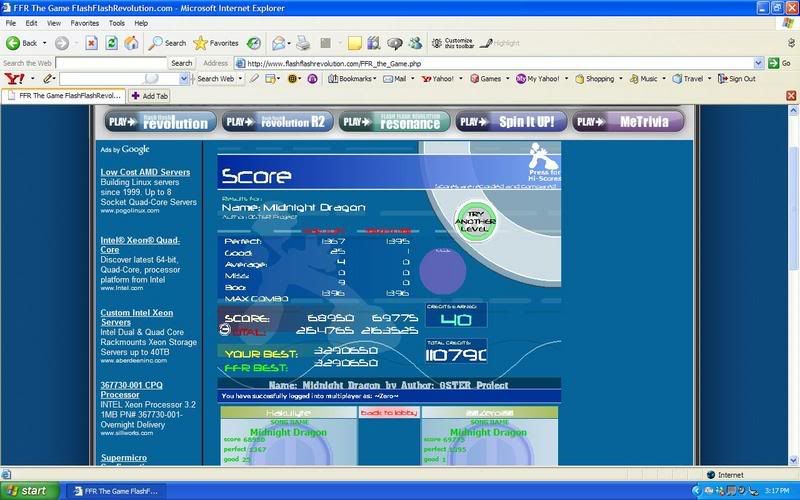800x500 pixels.
Task: Open Low Cost AMD Servers ad link
Action: (x=145, y=172)
